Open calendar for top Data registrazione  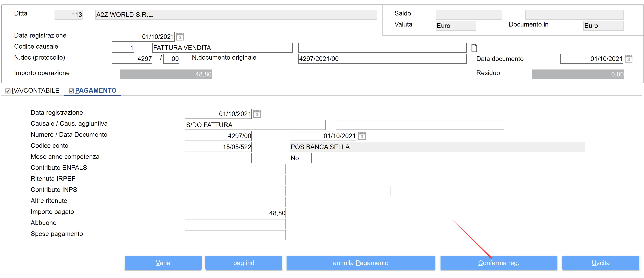pyautogui.click(x=180, y=37)
